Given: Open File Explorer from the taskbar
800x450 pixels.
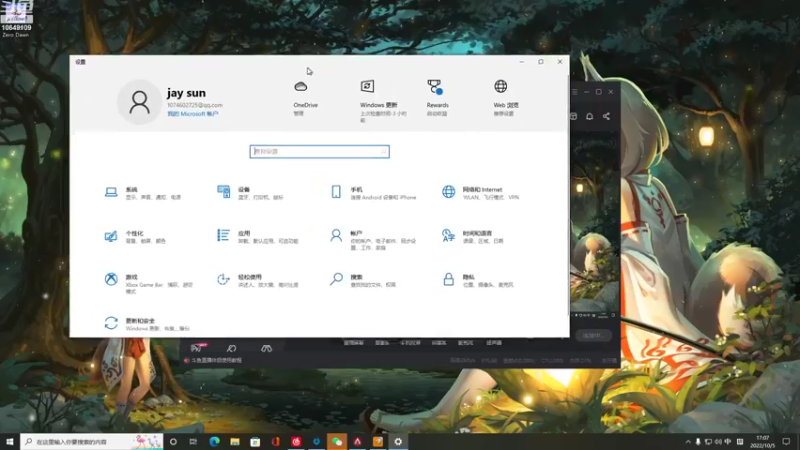Looking at the screenshot, I should 235,441.
